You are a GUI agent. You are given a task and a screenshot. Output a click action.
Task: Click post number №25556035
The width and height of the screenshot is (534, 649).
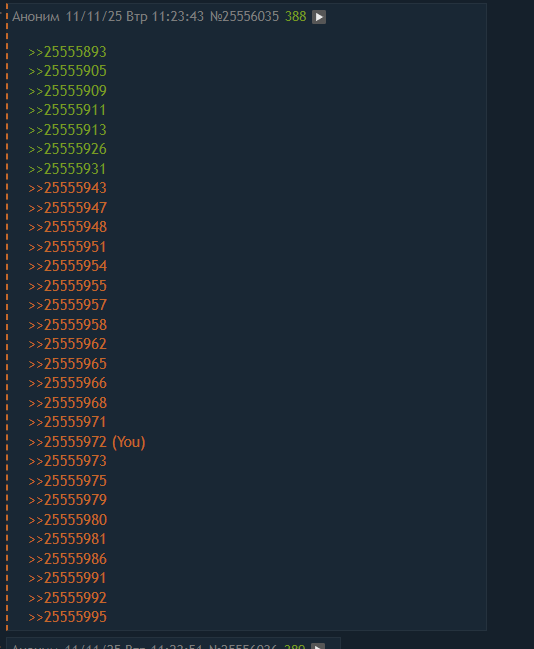(x=244, y=17)
